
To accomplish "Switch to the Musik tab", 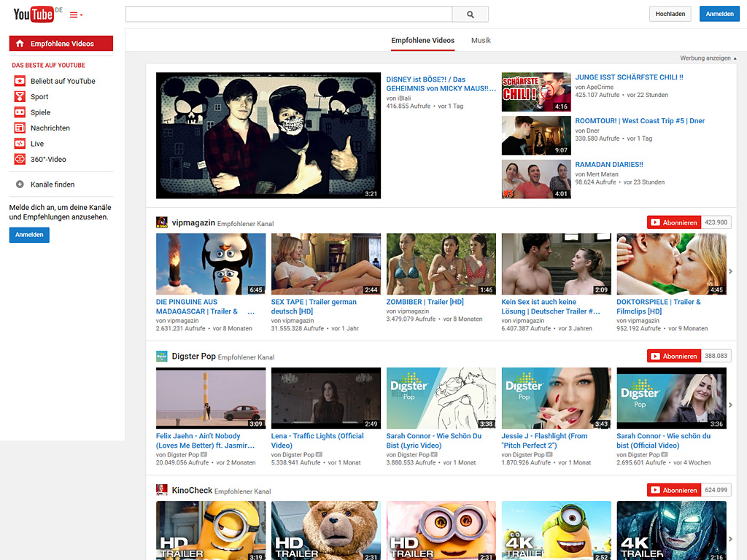I will 481,41.
